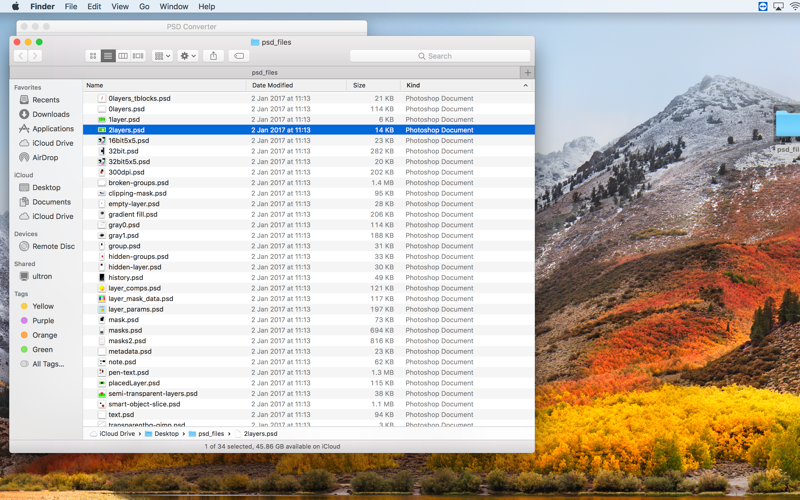Select the 0layers_tblocks.psd file
This screenshot has height=500, width=800.
(309, 98)
